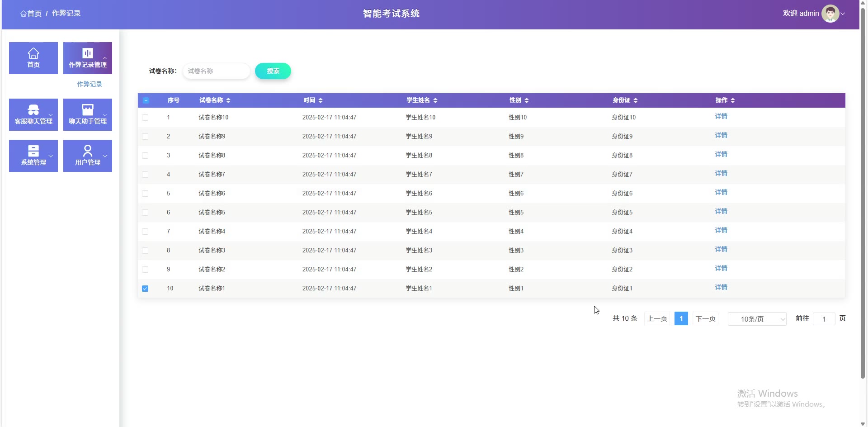Screen dimensions: 868x427
Task: Open the 系统管理 sidebar tile
Action: tap(33, 156)
